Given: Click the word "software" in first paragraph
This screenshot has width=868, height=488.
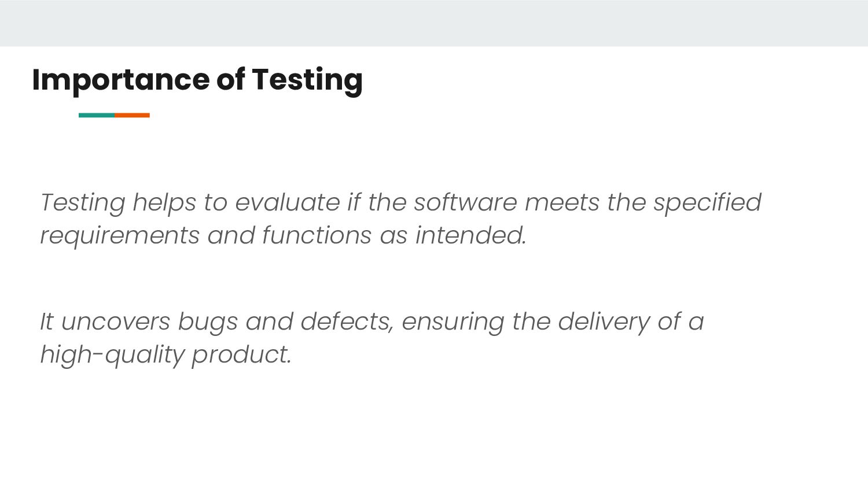Looking at the screenshot, I should 465,202.
